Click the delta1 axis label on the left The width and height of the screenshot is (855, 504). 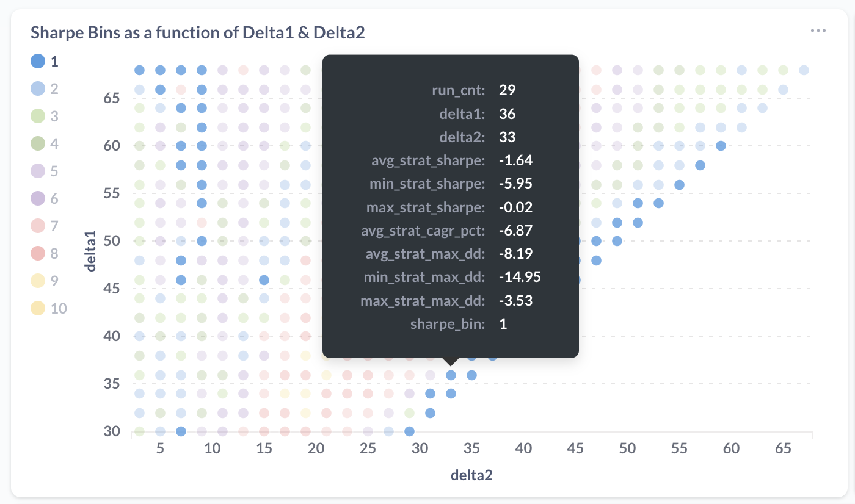point(89,251)
